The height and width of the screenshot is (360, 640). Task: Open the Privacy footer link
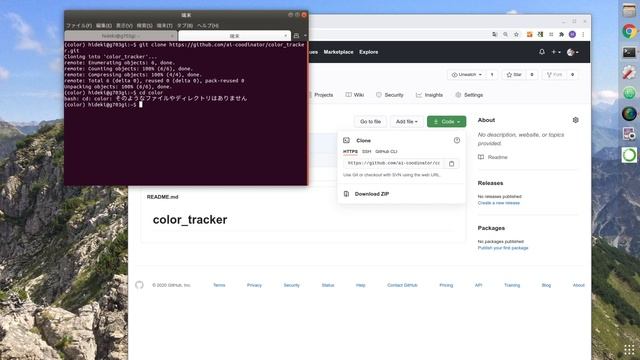(254, 285)
